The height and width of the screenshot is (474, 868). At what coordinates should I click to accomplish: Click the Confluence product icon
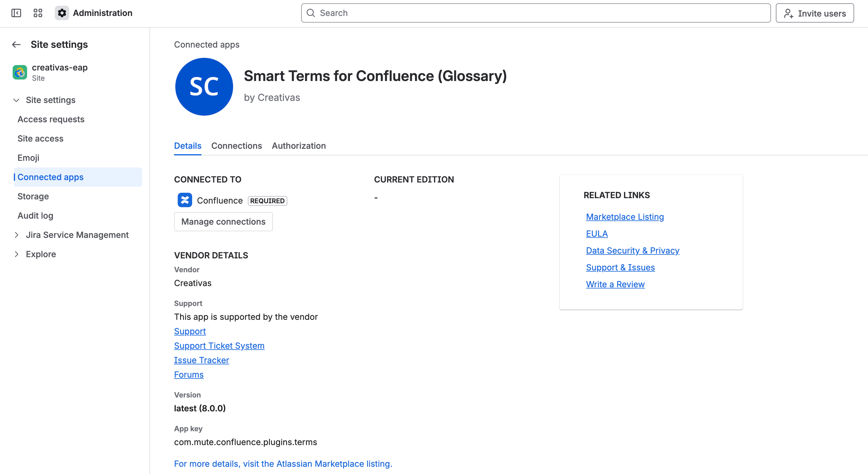coord(185,200)
